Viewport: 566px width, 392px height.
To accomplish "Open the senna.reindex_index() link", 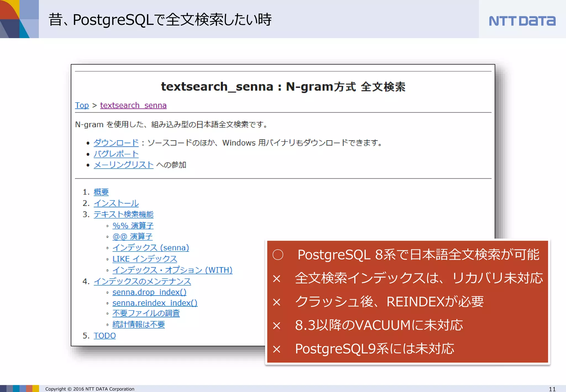I will point(155,303).
